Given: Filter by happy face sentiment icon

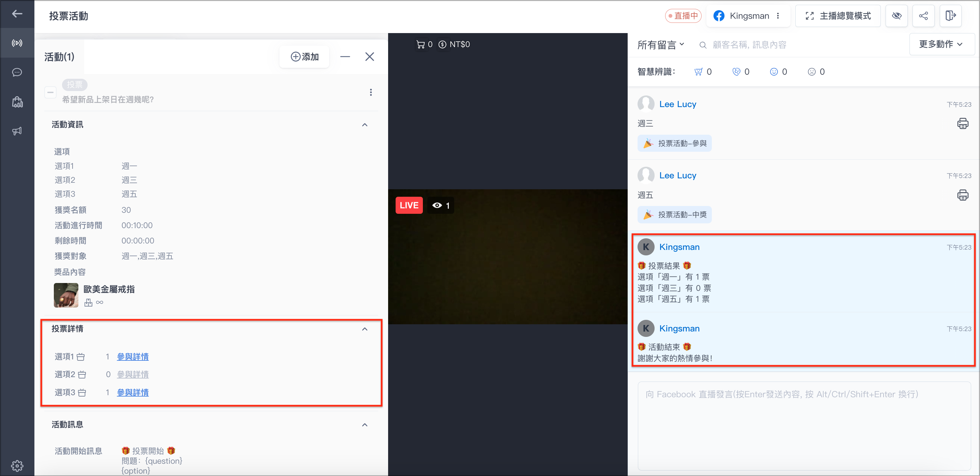Looking at the screenshot, I should [774, 72].
